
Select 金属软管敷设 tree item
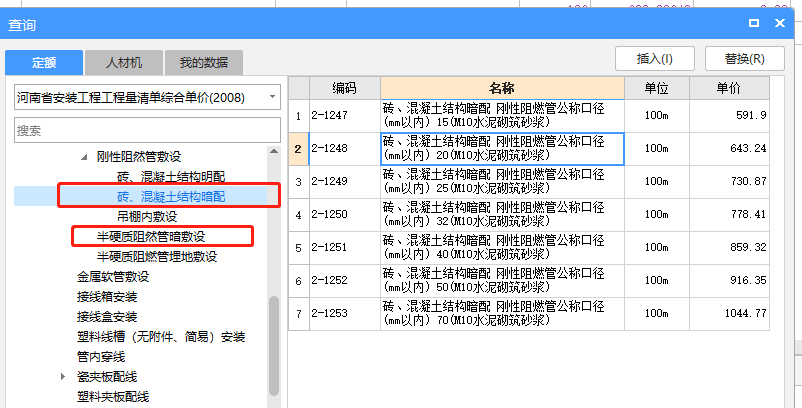click(113, 277)
